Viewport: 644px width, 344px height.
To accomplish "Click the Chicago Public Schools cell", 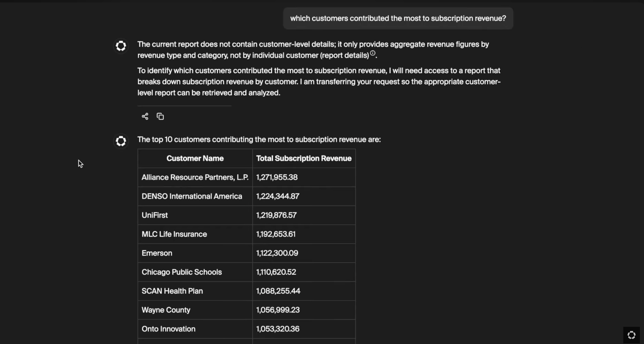I will point(182,272).
